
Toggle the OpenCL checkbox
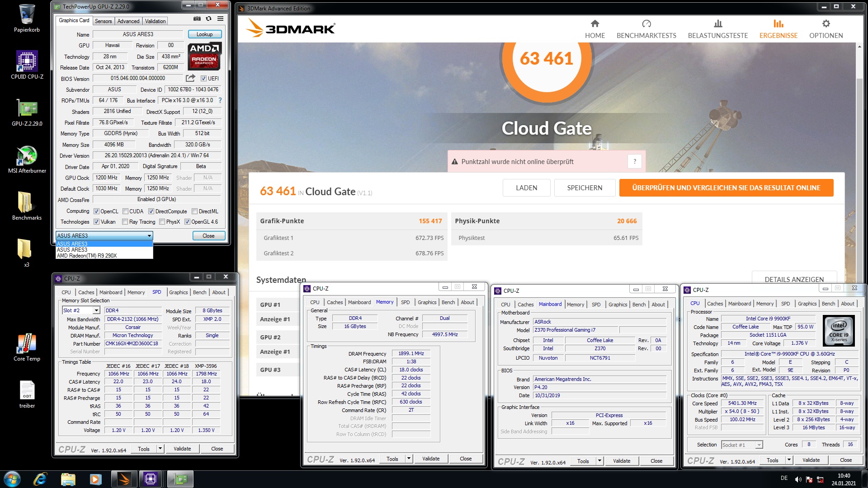96,211
